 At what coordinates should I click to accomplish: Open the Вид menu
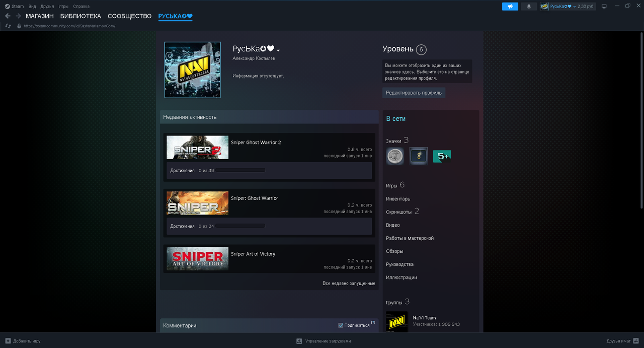(32, 6)
